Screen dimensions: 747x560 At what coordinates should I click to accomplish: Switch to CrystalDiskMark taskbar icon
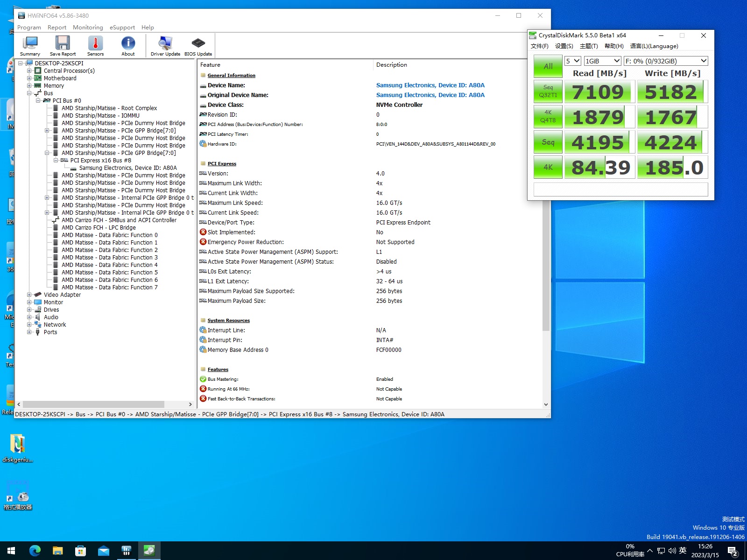tap(149, 551)
